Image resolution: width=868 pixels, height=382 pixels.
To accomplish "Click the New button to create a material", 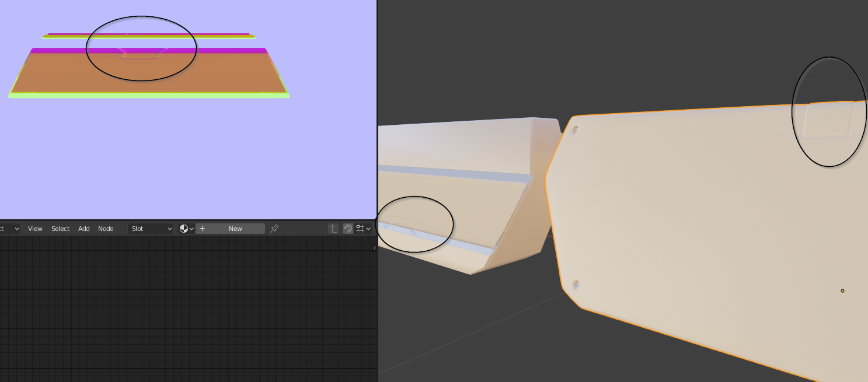I will 236,229.
